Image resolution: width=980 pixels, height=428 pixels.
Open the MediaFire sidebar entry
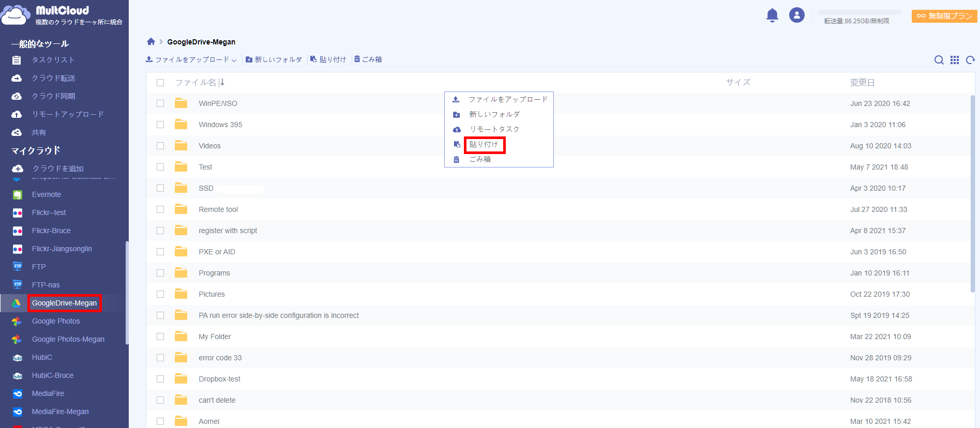[48, 393]
